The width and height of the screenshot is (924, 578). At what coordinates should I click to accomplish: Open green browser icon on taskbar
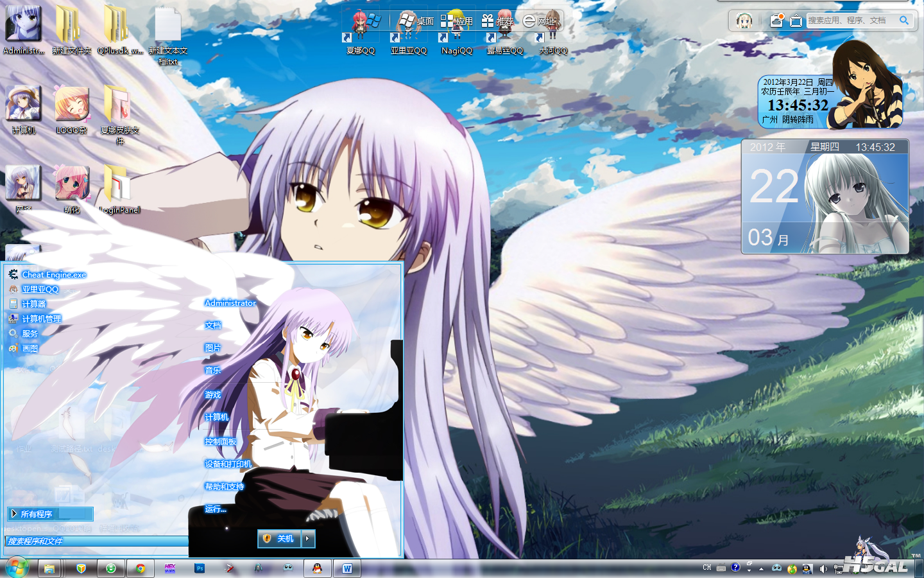click(111, 568)
